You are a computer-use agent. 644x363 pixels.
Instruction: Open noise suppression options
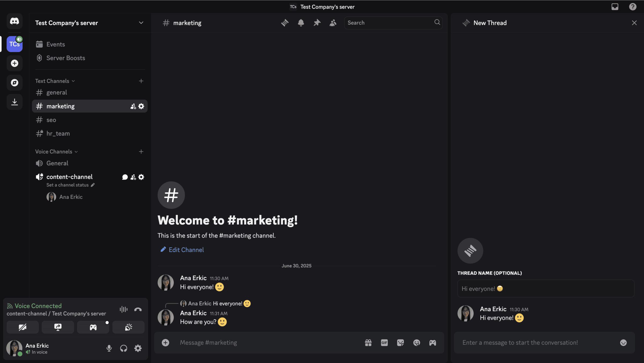(x=123, y=309)
